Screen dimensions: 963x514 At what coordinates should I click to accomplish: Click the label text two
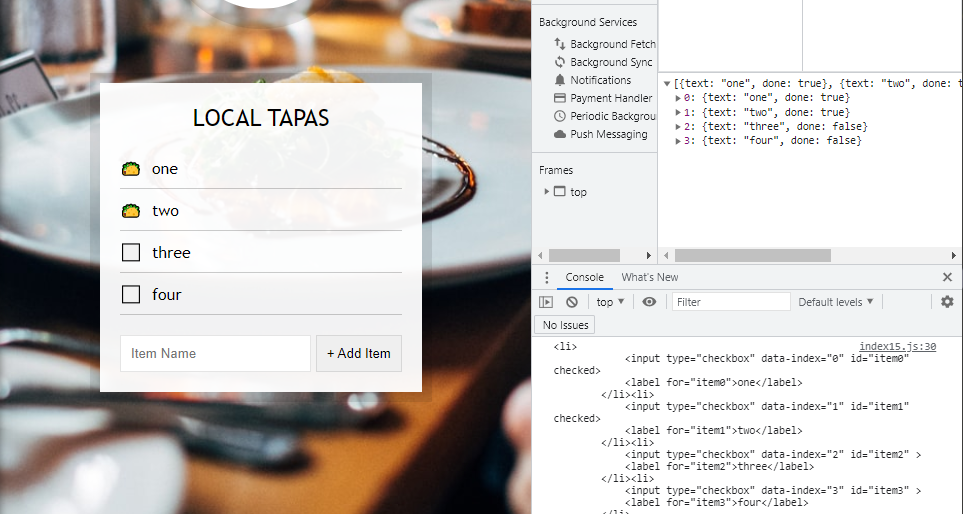click(x=165, y=211)
